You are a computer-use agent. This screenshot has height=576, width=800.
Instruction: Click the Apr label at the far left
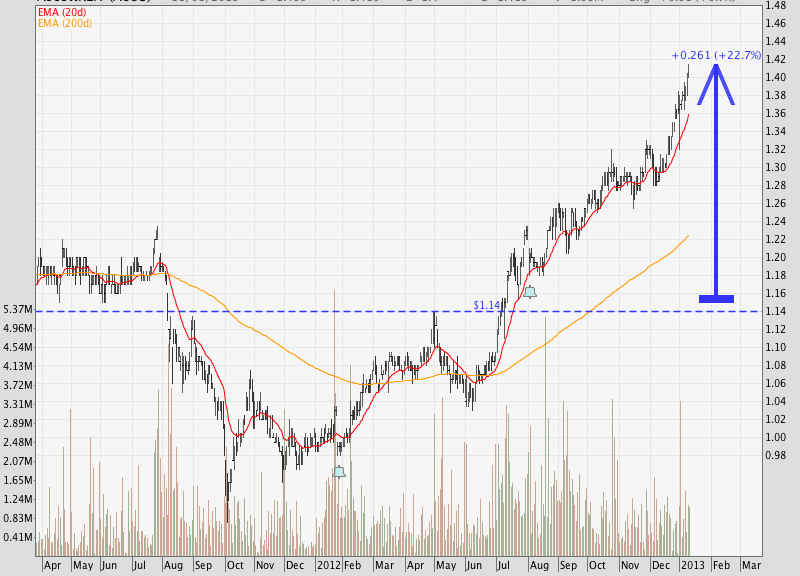52,565
